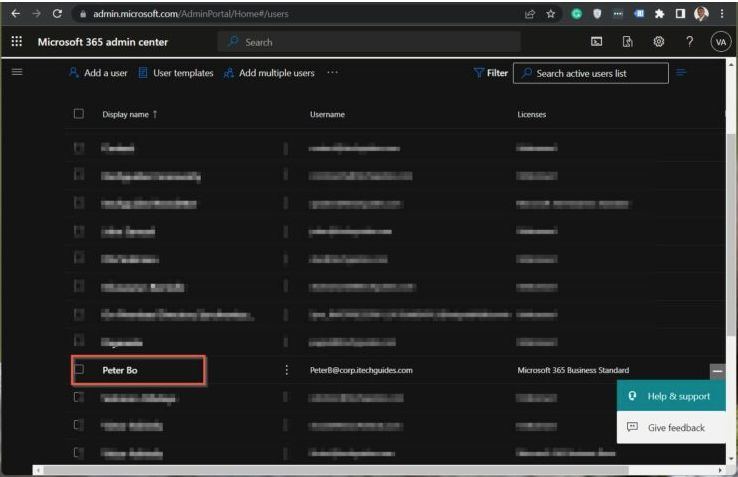Open User templates

[x=176, y=73]
